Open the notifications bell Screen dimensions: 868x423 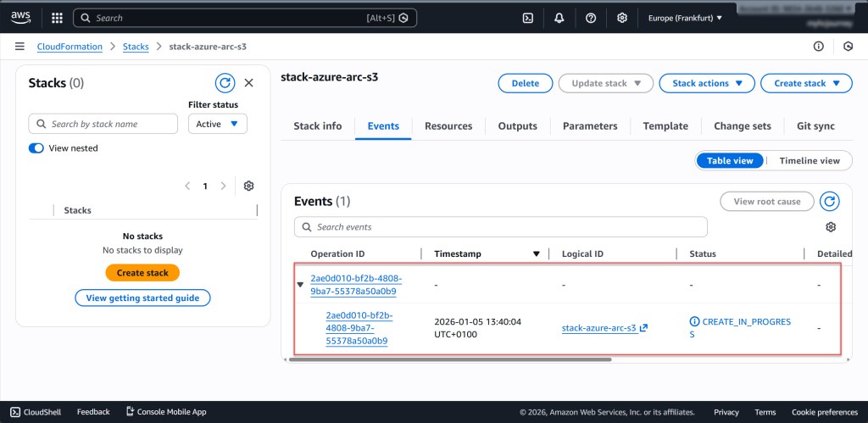point(559,18)
